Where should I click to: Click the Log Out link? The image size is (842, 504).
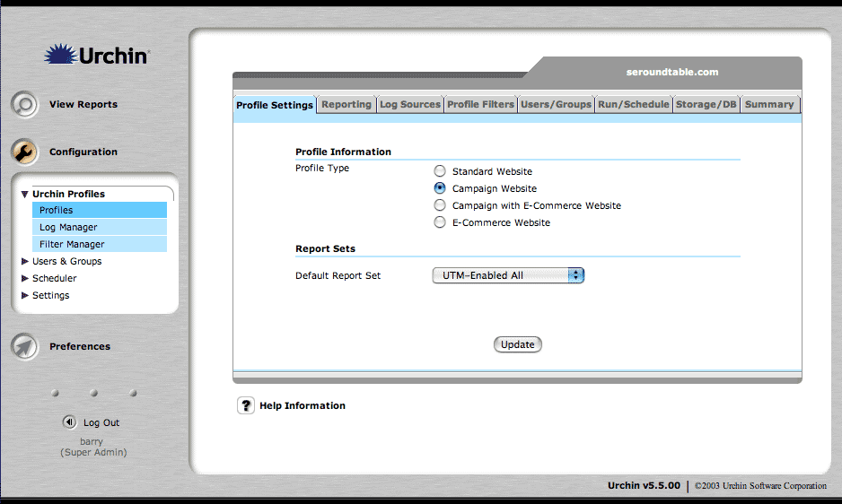click(x=101, y=422)
